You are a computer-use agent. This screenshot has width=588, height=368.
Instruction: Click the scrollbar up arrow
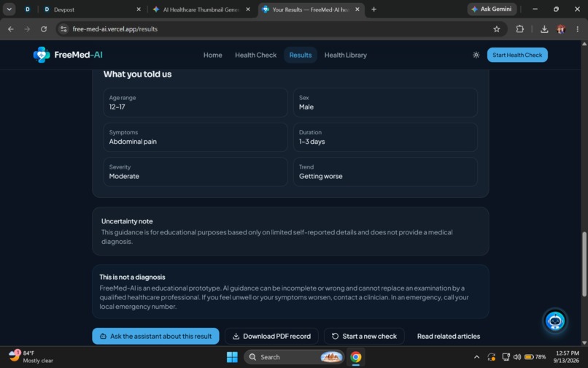click(584, 44)
